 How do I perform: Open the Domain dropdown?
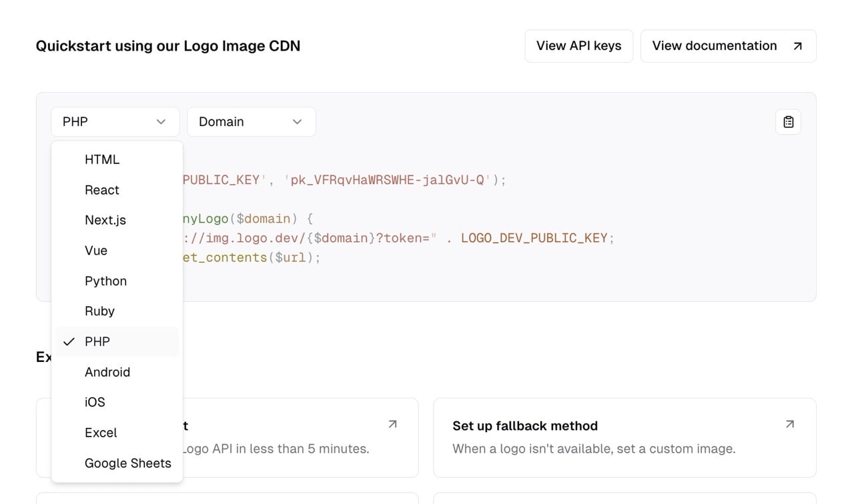[x=251, y=122]
